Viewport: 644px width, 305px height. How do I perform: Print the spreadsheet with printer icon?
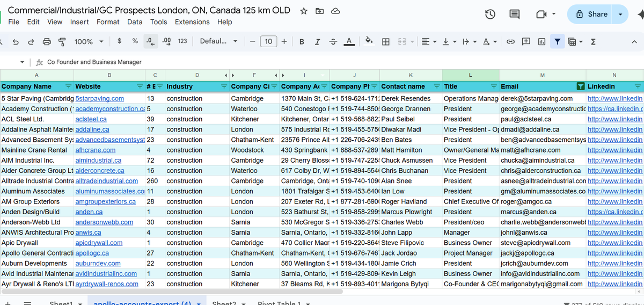click(47, 41)
